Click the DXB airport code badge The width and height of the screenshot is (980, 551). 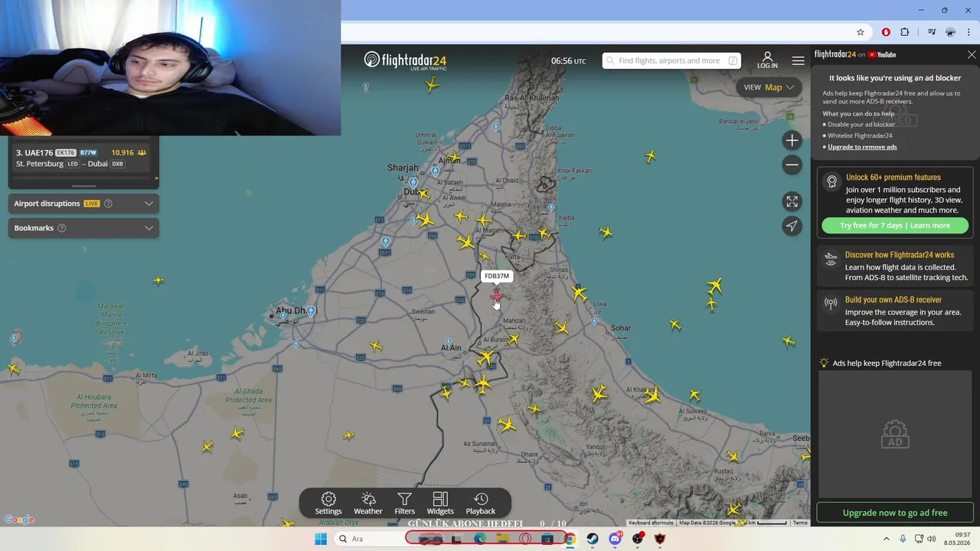point(118,164)
